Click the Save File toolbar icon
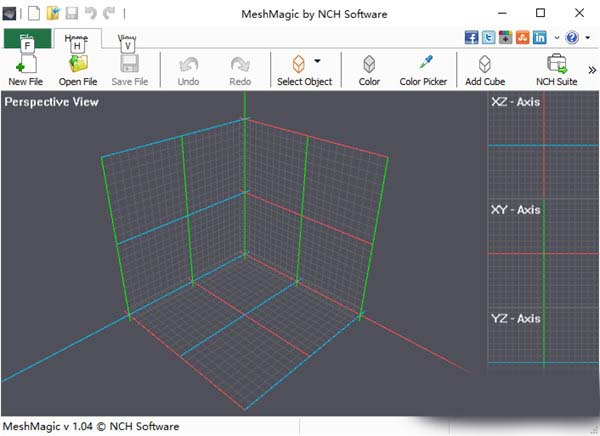This screenshot has height=436, width=600. coord(130,70)
